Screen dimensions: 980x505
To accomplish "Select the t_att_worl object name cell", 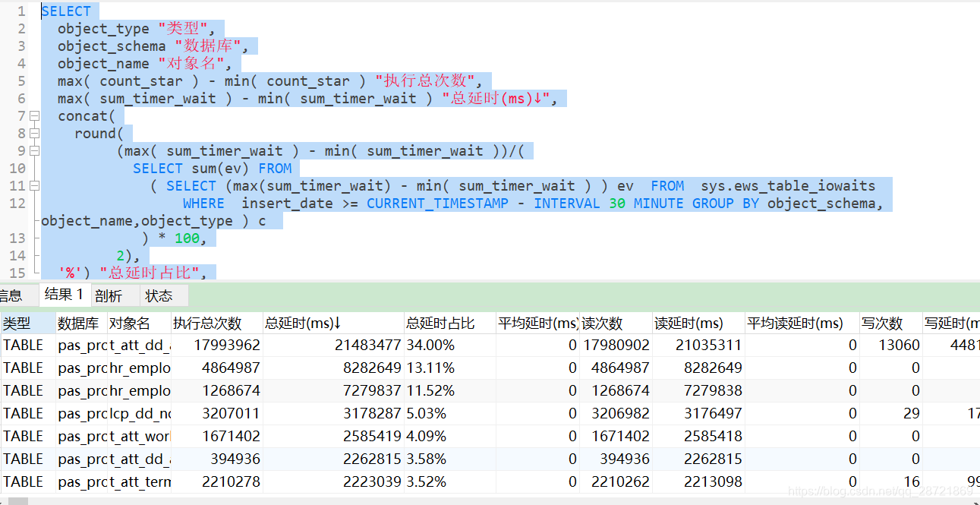I will 139,436.
